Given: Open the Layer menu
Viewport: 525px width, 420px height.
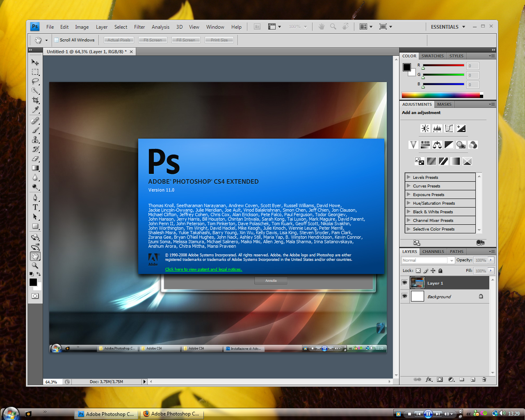Looking at the screenshot, I should click(x=102, y=27).
